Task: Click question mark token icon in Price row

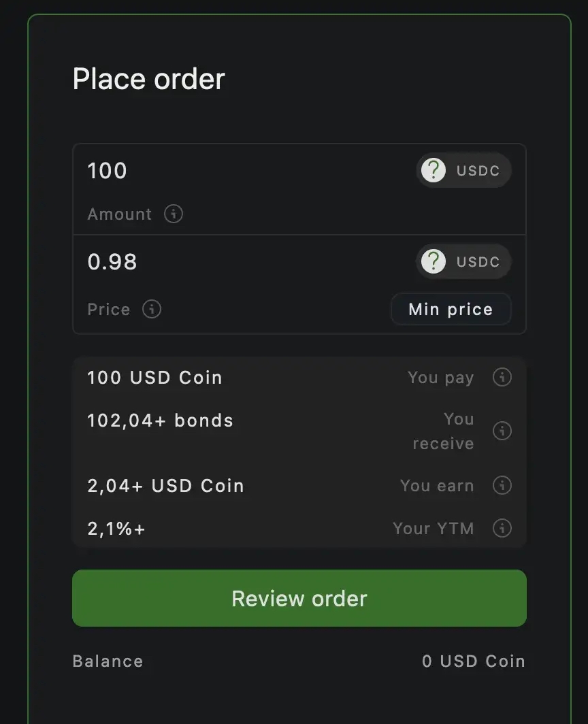Action: (x=434, y=261)
